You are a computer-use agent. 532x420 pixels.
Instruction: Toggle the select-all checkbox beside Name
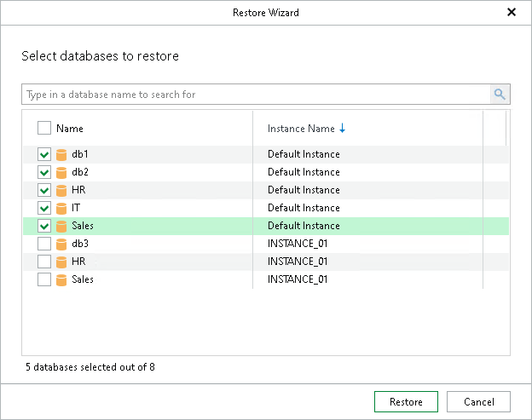(x=44, y=129)
